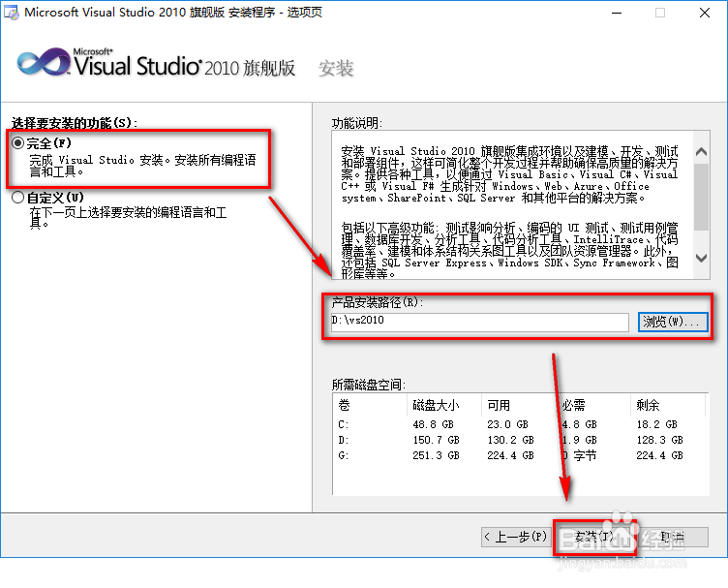
Task: Click feature description scrollbar down arrow
Action: tap(702, 258)
